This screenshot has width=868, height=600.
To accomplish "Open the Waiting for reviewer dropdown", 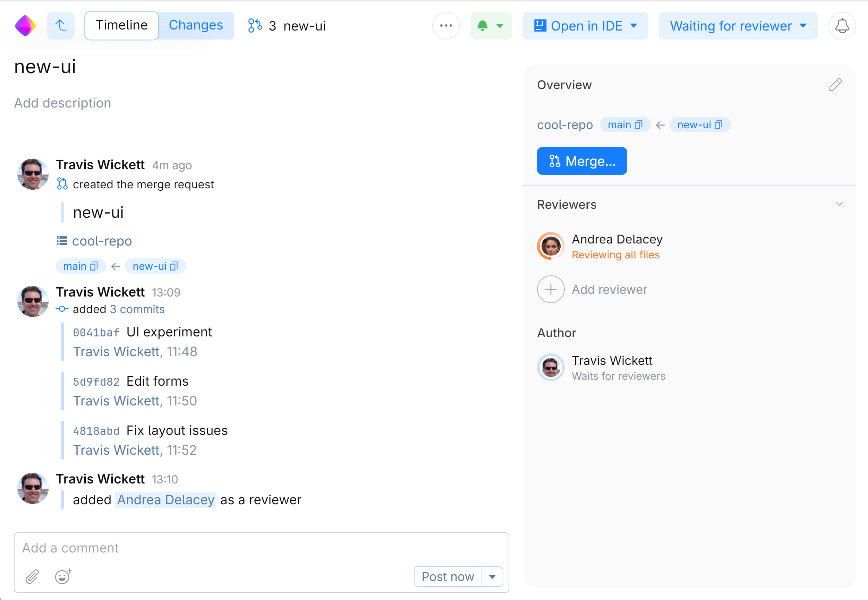I will [x=738, y=26].
